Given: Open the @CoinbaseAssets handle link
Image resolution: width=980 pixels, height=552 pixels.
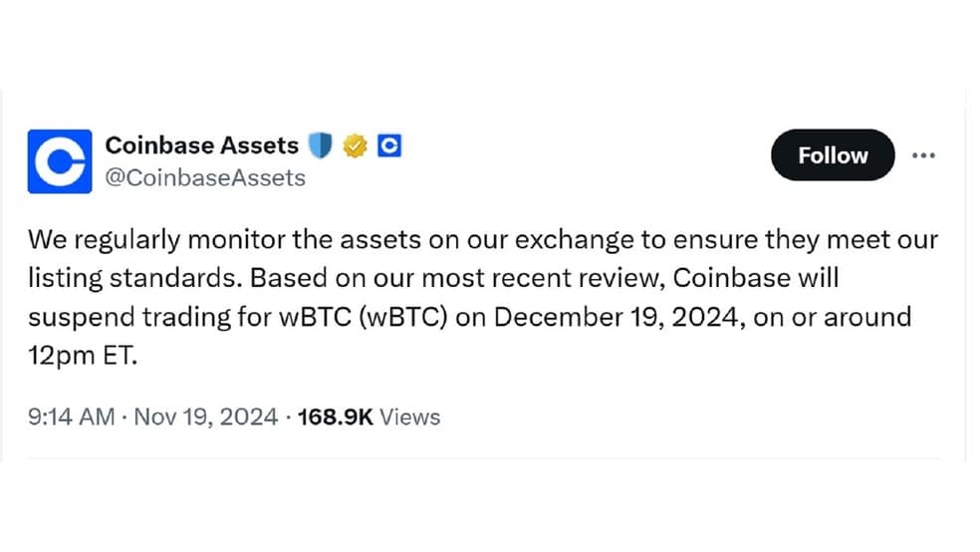Looking at the screenshot, I should [x=205, y=178].
